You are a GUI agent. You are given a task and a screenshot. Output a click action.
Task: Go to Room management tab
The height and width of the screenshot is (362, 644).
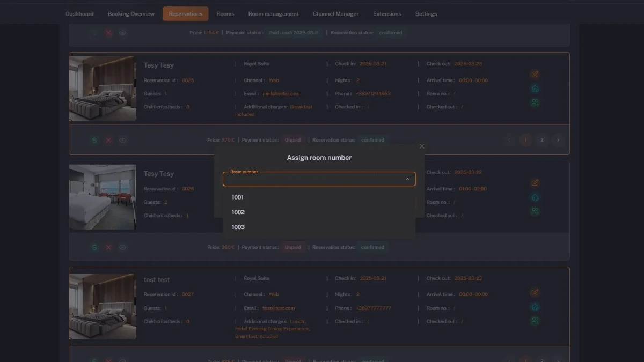pos(273,14)
